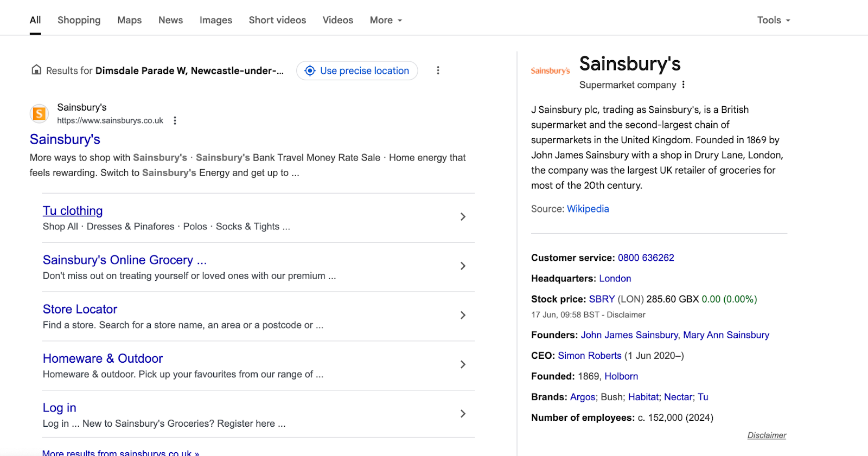Expand the Sainsbury's Online Grocery chevron

(463, 266)
